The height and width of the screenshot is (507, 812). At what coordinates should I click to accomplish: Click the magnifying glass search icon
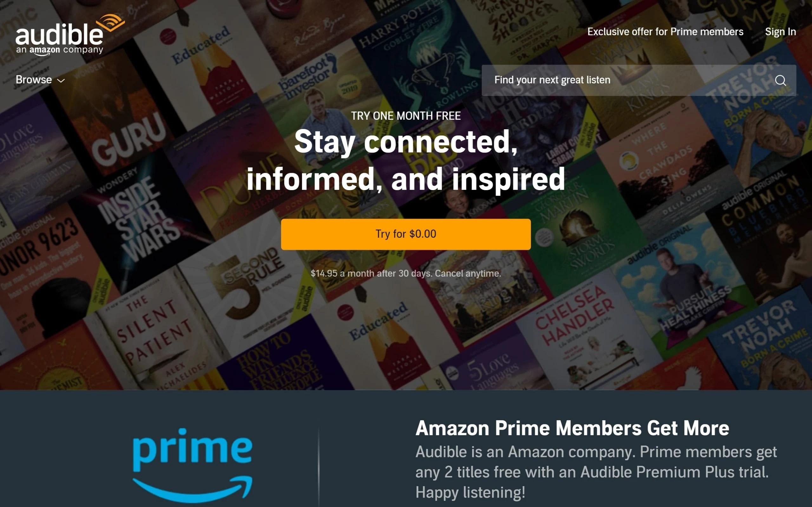point(780,80)
